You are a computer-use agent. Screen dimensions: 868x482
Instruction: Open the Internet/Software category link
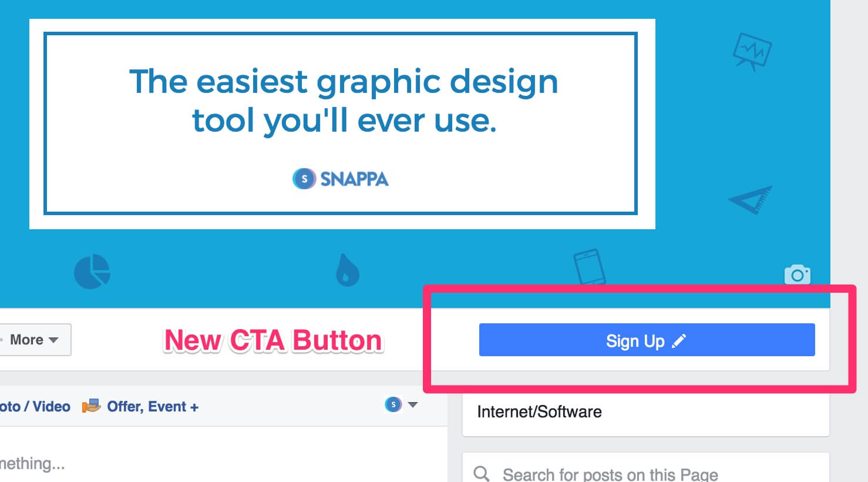coord(539,411)
